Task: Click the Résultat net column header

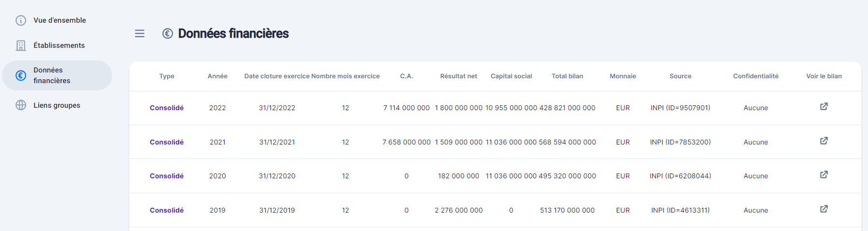Action: [x=458, y=76]
